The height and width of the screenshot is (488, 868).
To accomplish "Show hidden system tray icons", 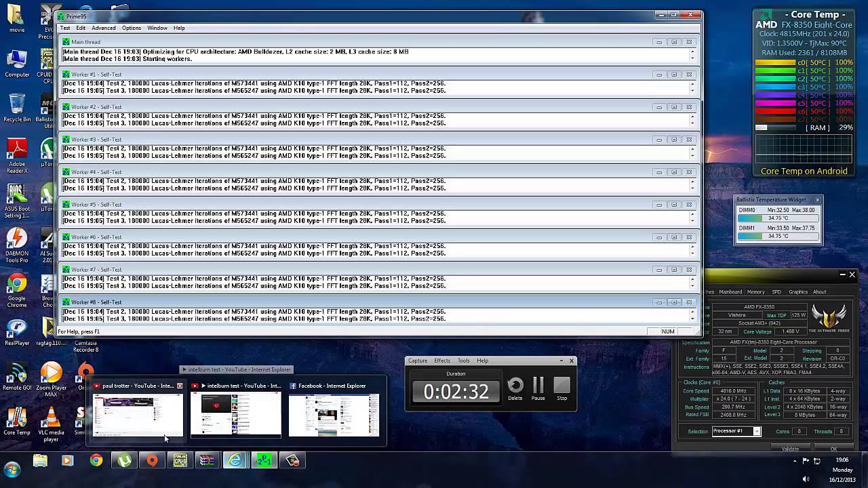I will click(x=795, y=461).
